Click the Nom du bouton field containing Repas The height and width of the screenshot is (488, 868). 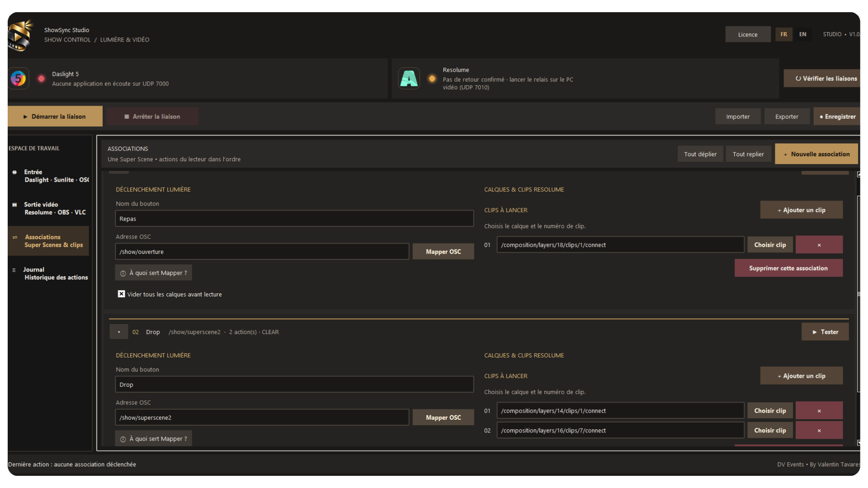click(294, 219)
